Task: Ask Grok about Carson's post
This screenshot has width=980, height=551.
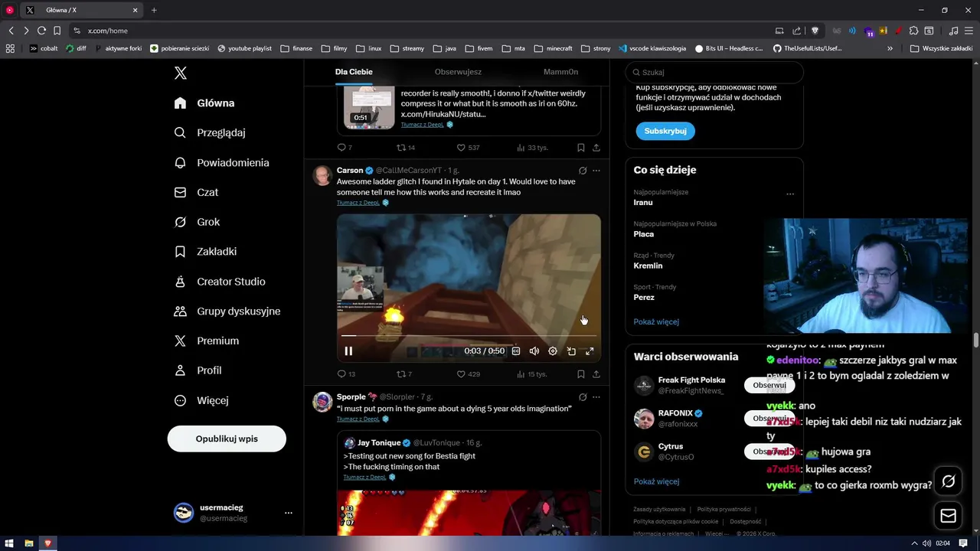Action: point(583,171)
